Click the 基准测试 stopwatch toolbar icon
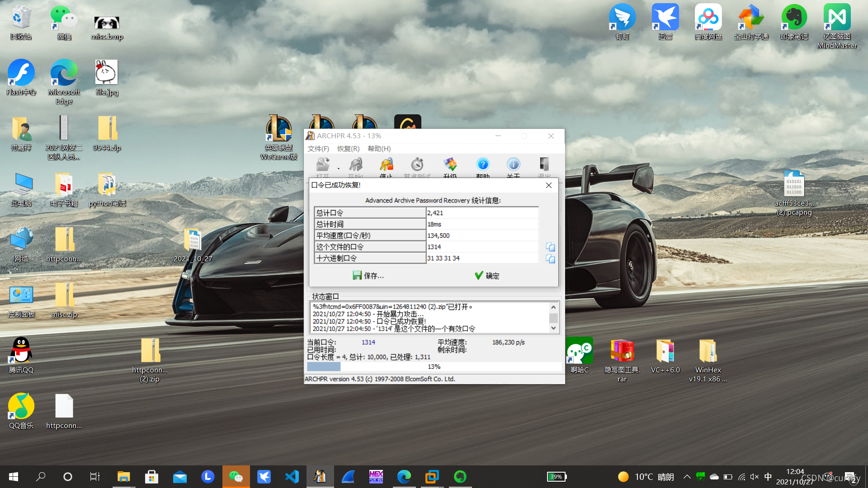The image size is (868, 488). coord(417,165)
